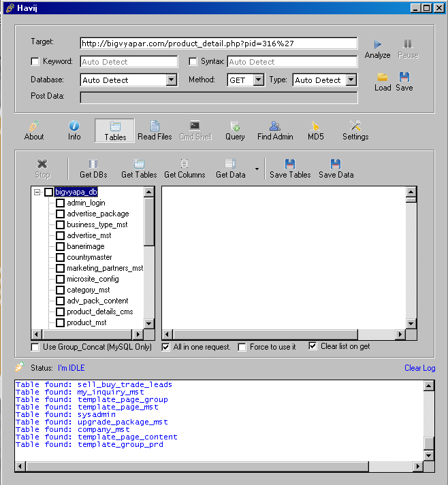Click the Analyze play icon
This screenshot has width=448, height=485.
click(x=377, y=44)
